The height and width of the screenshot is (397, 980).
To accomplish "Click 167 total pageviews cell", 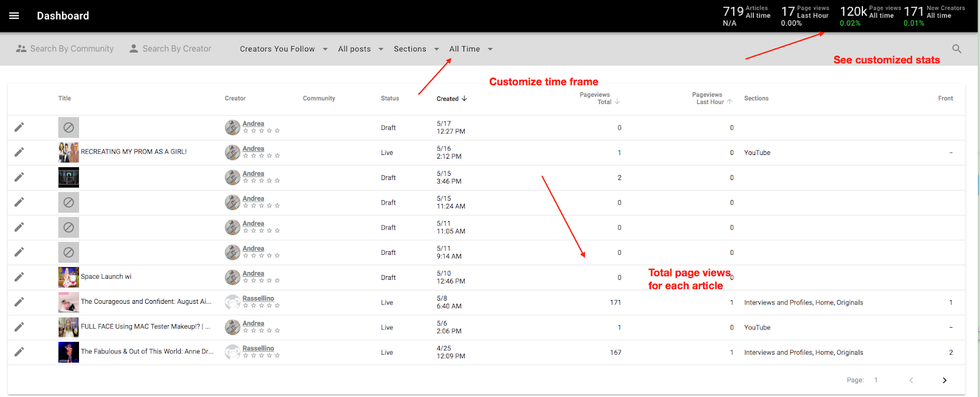I will pyautogui.click(x=616, y=353).
